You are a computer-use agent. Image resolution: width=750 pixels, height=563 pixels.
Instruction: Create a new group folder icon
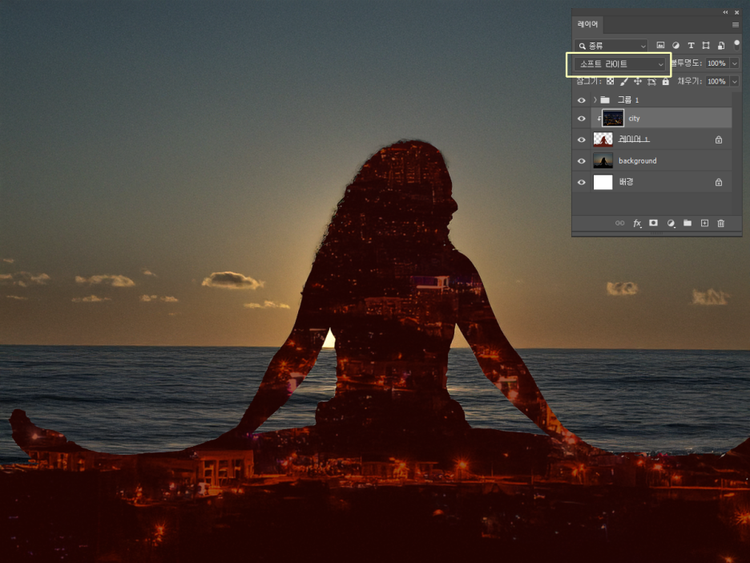pos(687,223)
